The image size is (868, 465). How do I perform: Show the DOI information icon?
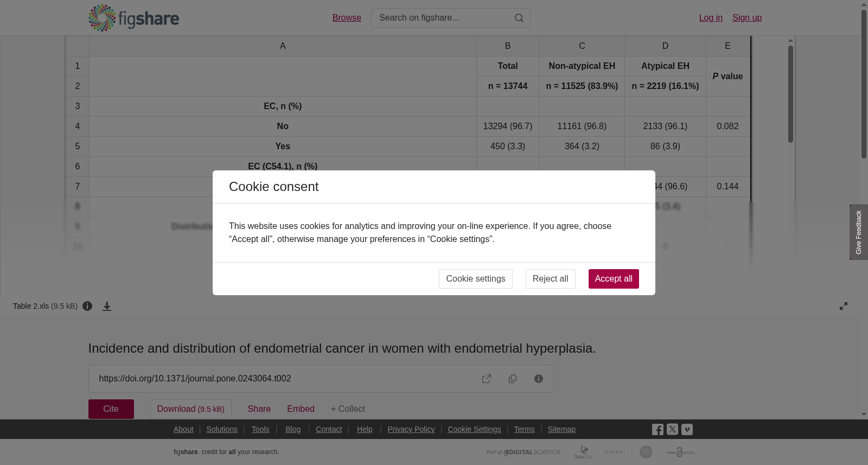click(x=539, y=379)
